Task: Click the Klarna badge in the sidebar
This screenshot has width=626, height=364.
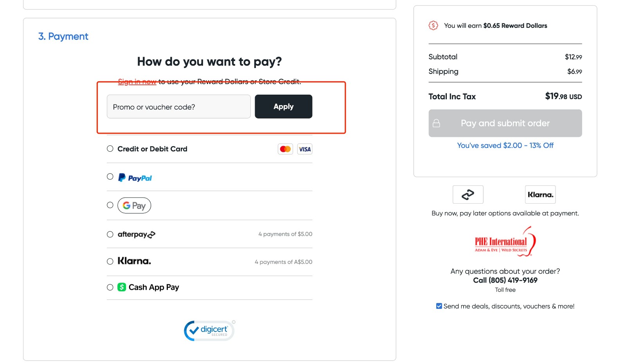Action: (540, 194)
